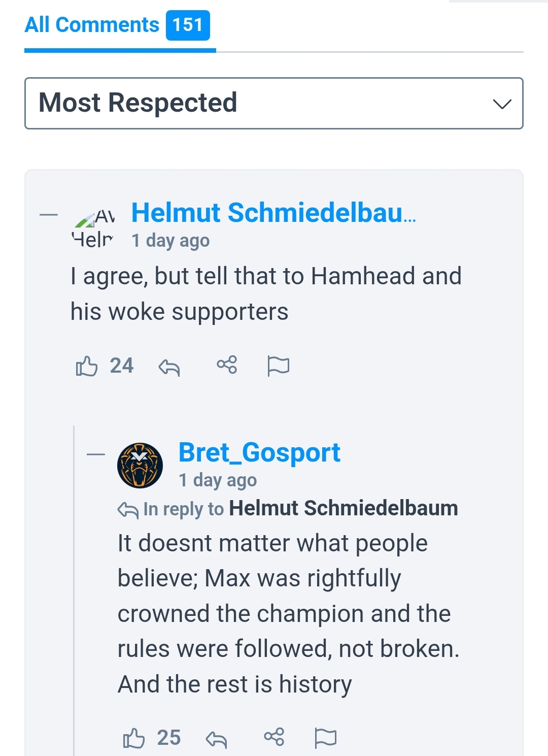The image size is (548, 756).
Task: Select the All Comments tab
Action: pyautogui.click(x=92, y=25)
